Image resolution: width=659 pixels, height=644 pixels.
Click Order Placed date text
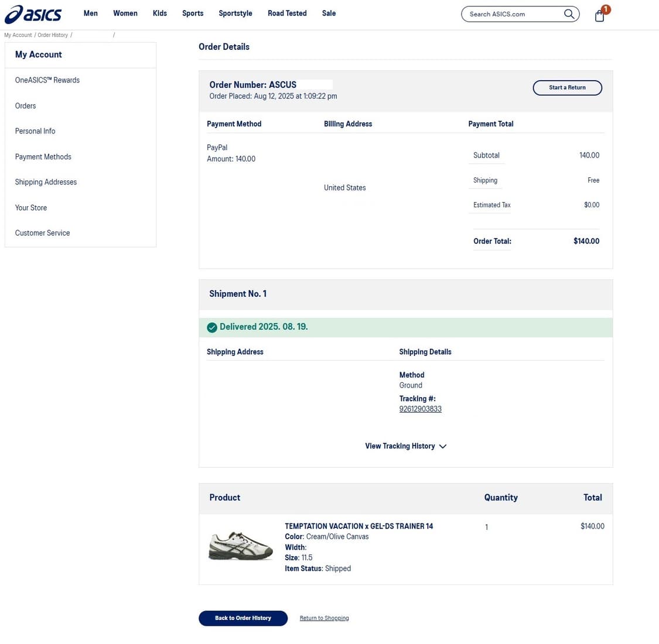tap(273, 96)
